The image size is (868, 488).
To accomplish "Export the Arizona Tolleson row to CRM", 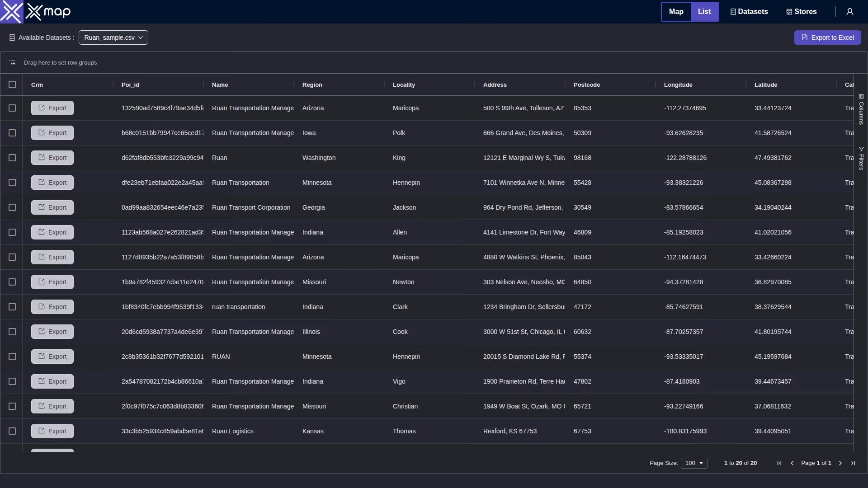I will pos(52,108).
